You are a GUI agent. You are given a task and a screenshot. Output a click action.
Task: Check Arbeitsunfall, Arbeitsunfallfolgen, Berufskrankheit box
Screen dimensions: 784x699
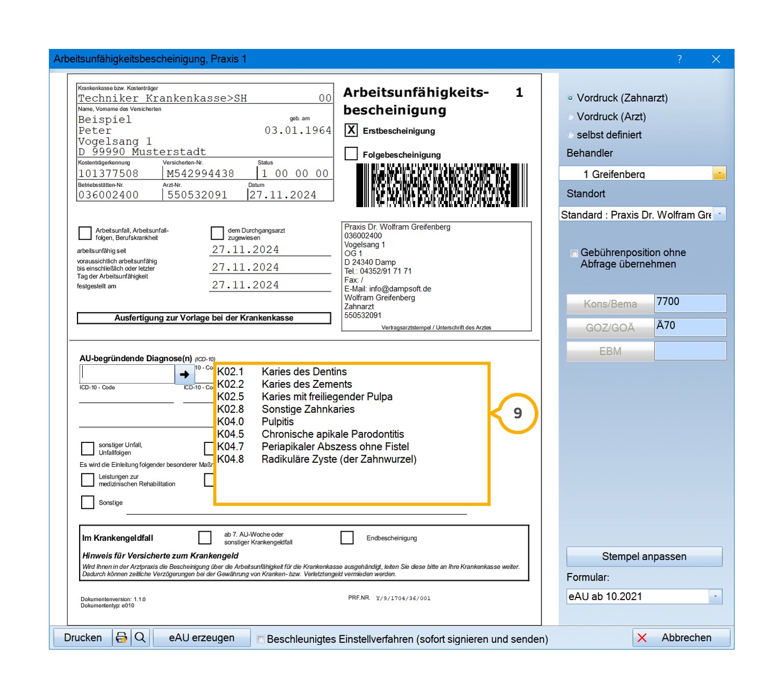85,233
